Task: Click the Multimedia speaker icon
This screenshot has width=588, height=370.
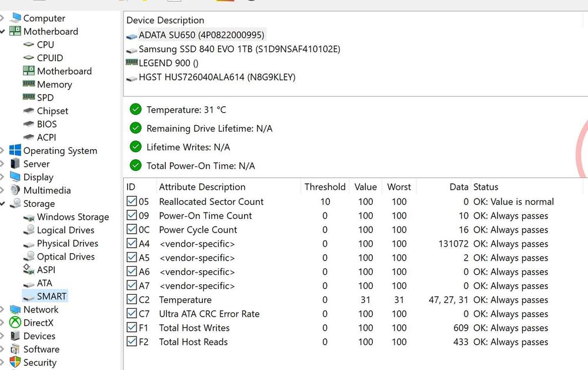Action: tap(15, 190)
